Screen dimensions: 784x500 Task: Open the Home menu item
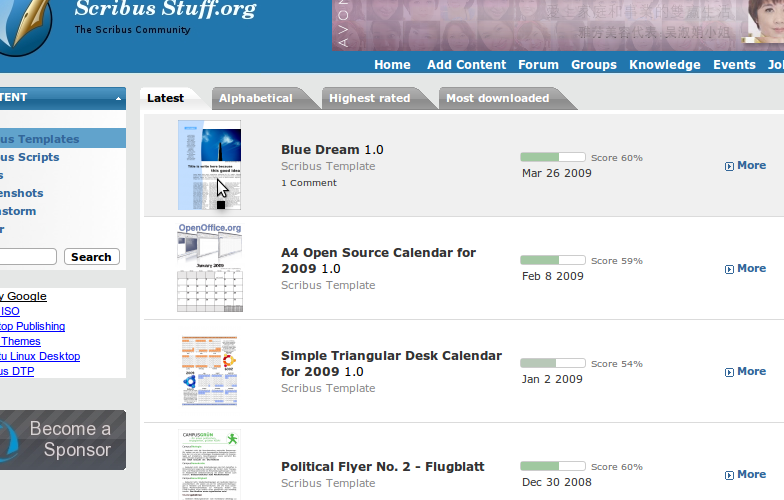(392, 65)
